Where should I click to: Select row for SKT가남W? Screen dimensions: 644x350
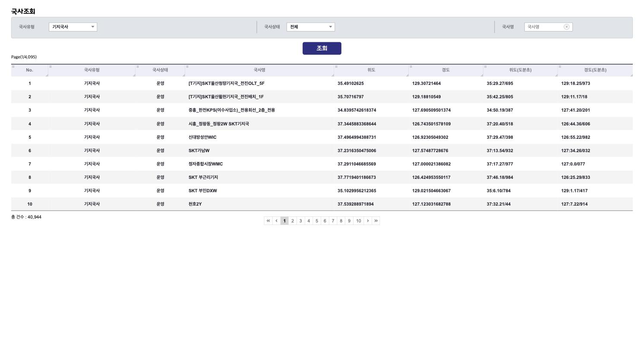[x=322, y=150]
